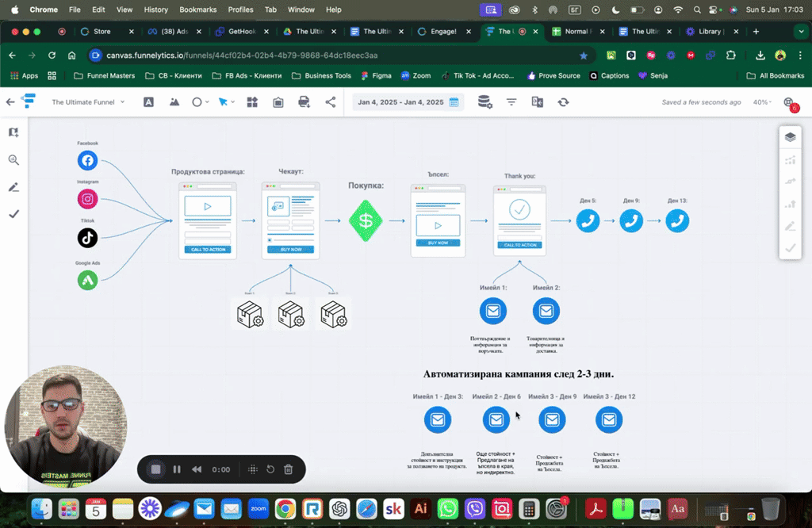Open the Zoom app from the dock
This screenshot has width=812, height=528.
(x=259, y=509)
